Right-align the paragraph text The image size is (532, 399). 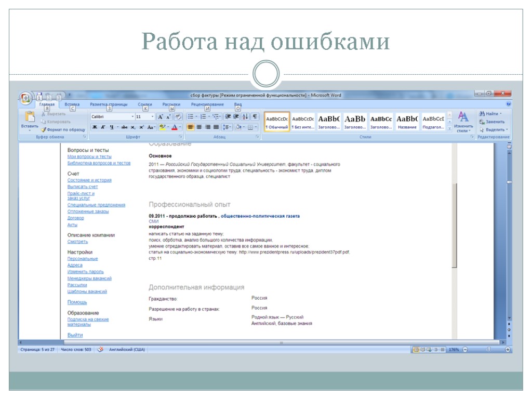coord(207,127)
